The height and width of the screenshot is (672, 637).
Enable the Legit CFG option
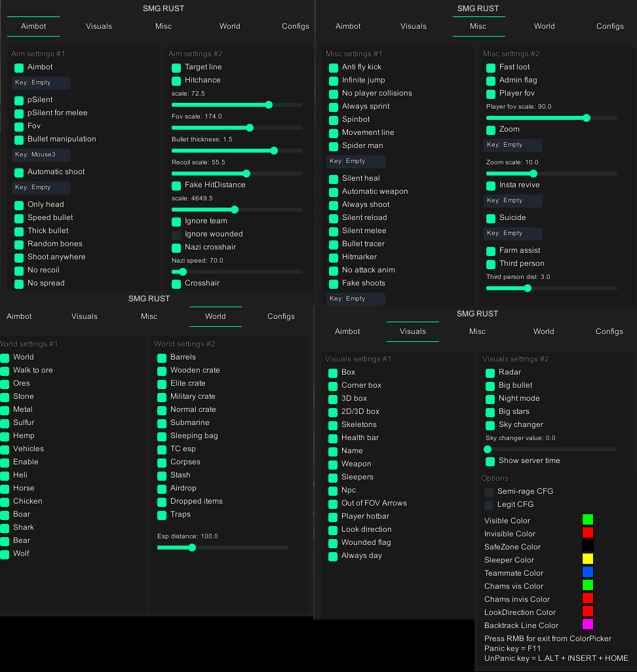(x=489, y=505)
